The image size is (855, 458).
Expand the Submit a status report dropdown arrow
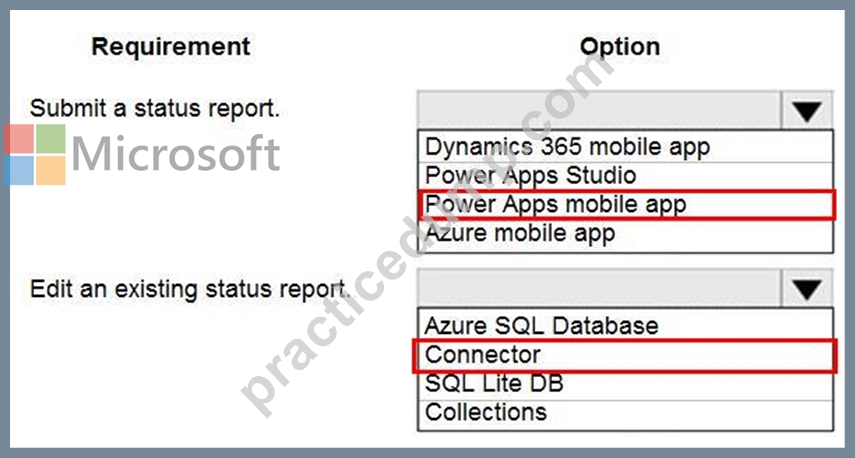coord(807,111)
